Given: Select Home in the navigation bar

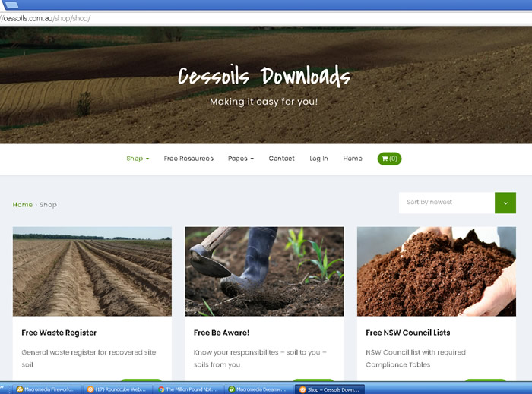Looking at the screenshot, I should 353,159.
